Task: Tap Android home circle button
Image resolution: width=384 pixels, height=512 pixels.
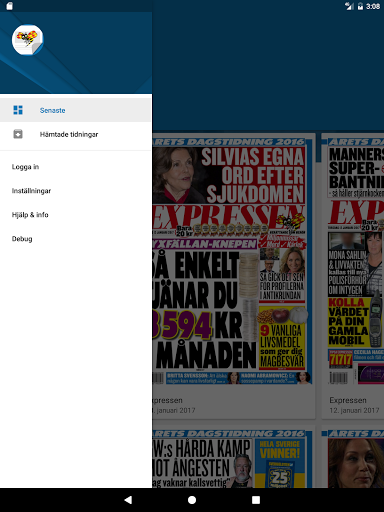Action: tap(192, 500)
